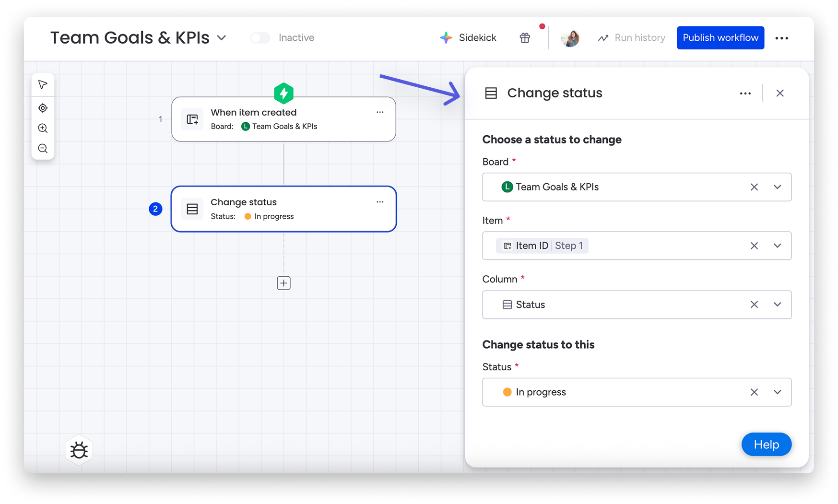
Task: Open Run history
Action: 631,38
